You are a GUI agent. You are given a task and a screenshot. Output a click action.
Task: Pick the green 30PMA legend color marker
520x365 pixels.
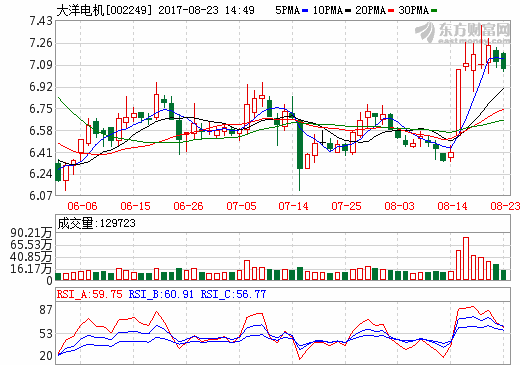coord(434,11)
